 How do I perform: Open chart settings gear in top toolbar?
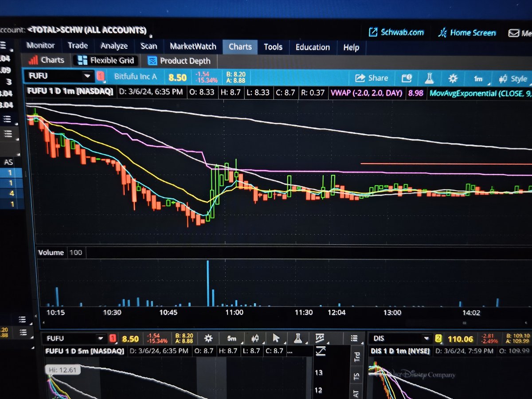(453, 78)
